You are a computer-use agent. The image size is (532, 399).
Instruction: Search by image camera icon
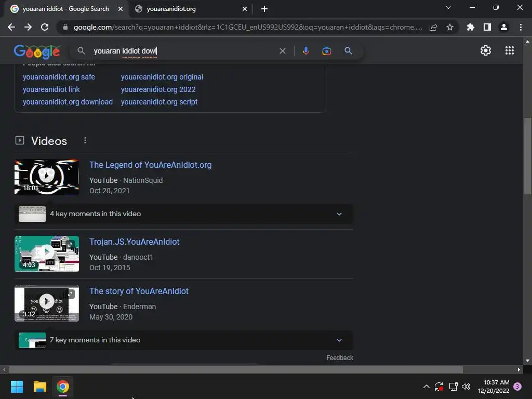pos(327,51)
